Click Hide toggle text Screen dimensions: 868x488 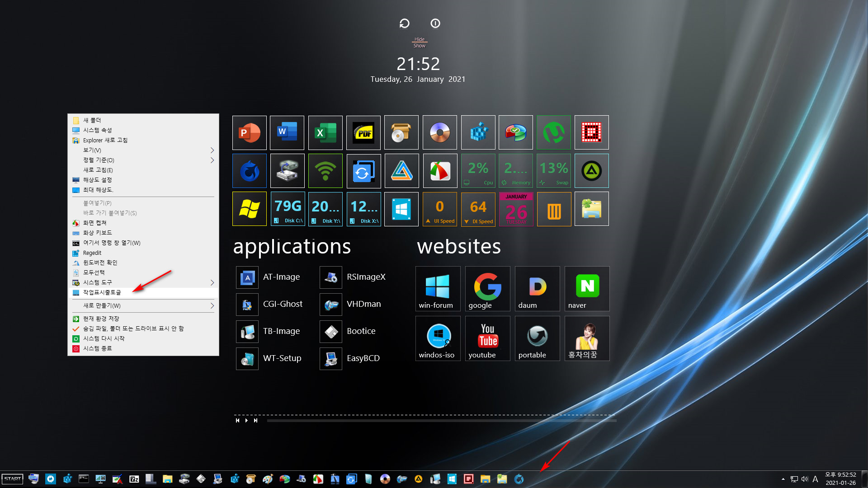point(420,39)
